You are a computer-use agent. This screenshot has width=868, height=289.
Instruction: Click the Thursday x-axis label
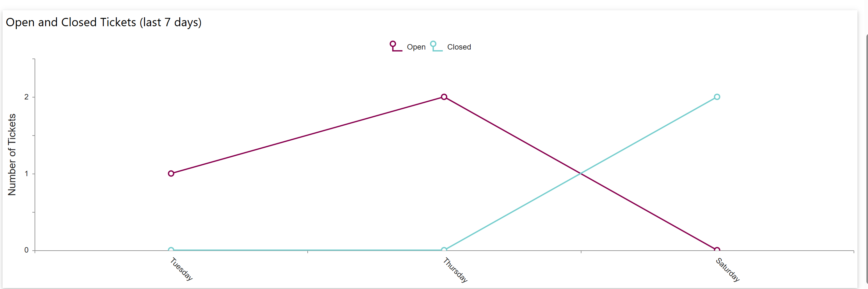[455, 270]
